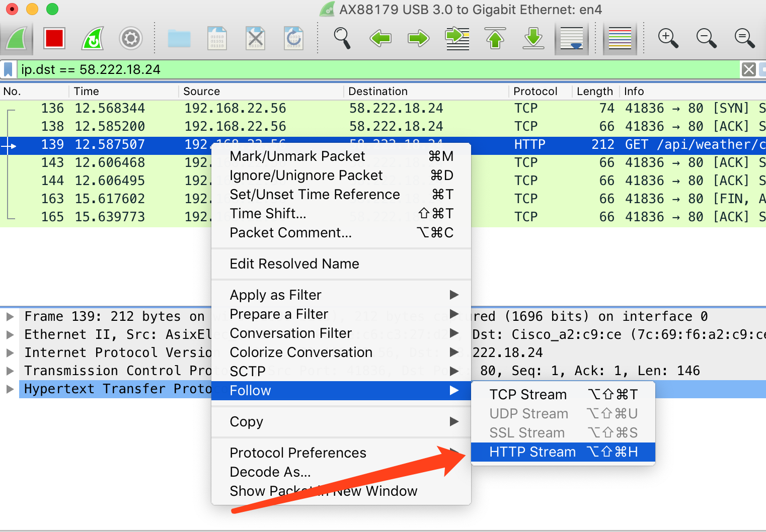This screenshot has width=766, height=532.
Task: Go to specified packet icon
Action: pos(457,38)
